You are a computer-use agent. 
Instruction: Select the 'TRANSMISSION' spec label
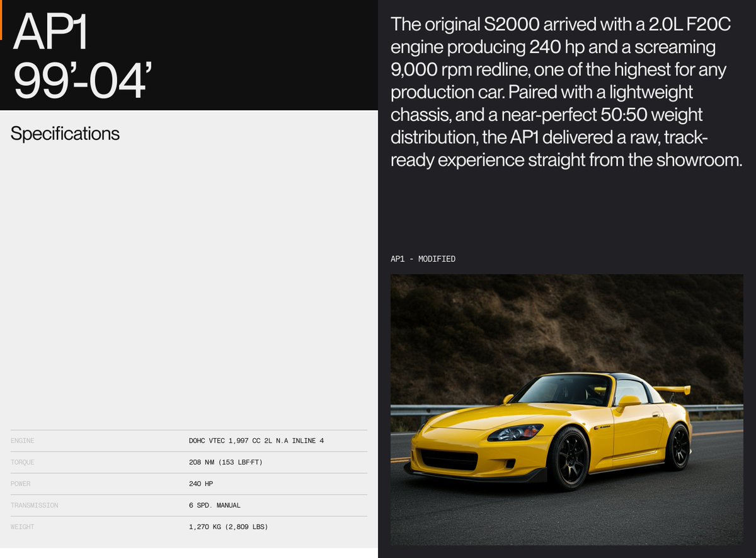(x=35, y=505)
